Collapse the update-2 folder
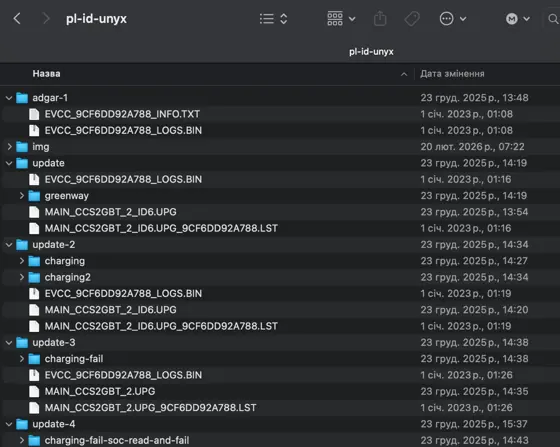Screen dimensions: 560x447 pos(9,245)
